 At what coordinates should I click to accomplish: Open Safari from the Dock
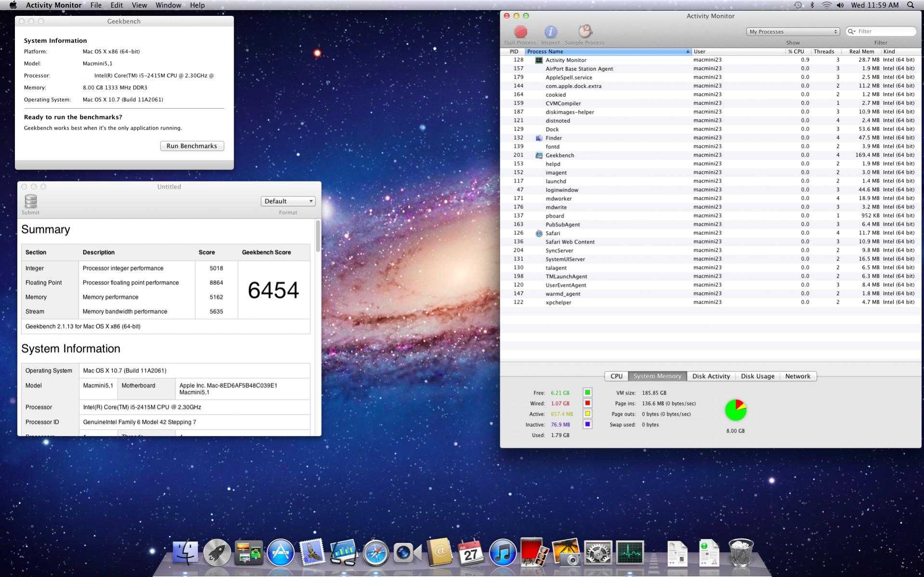coord(375,552)
